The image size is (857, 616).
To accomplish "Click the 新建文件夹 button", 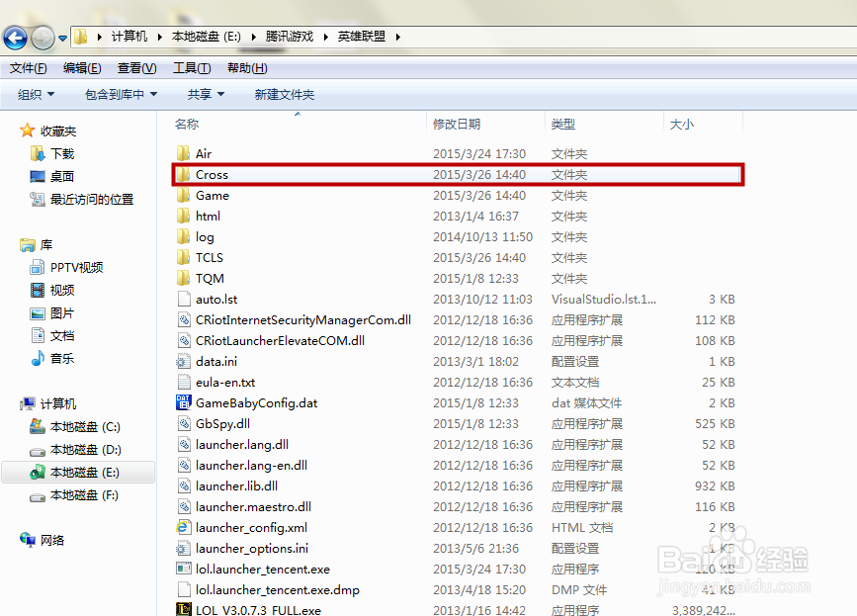I will coord(285,95).
